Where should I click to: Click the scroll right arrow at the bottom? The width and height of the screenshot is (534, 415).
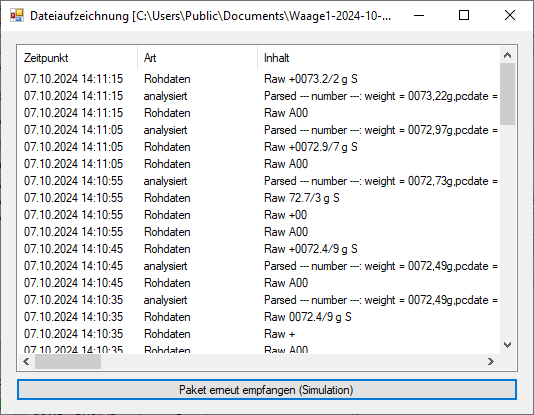point(490,362)
